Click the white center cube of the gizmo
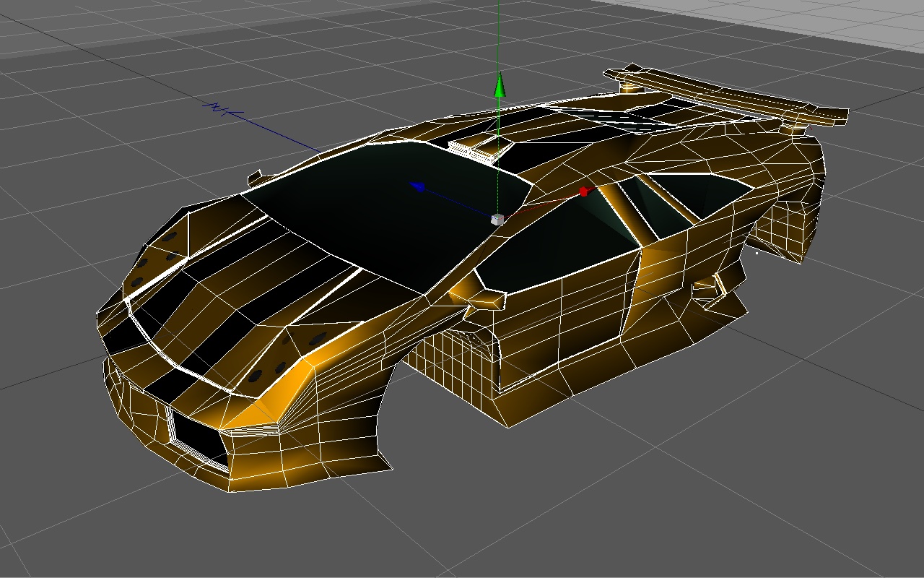Screen dimensions: 924x578 pyautogui.click(x=497, y=219)
